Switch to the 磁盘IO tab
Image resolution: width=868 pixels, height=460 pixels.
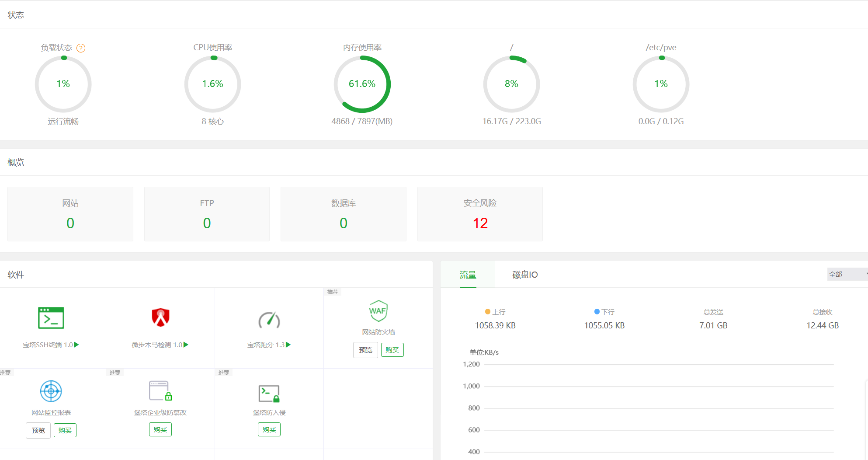tap(525, 275)
